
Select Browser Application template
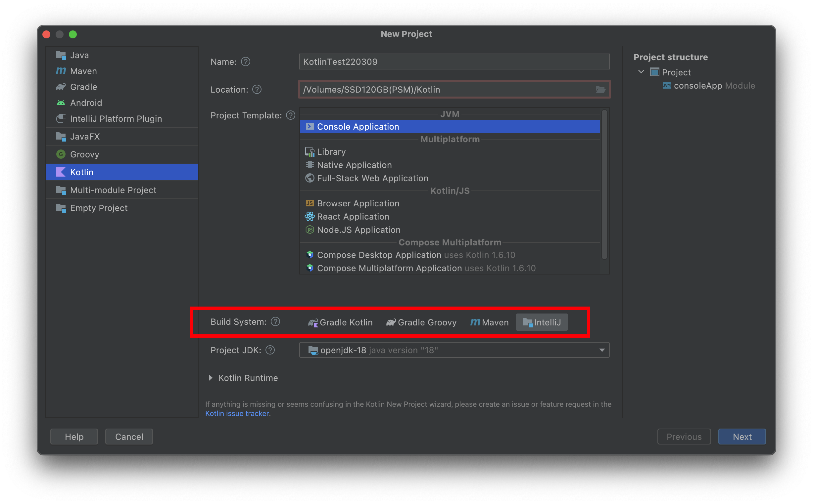coord(450,203)
